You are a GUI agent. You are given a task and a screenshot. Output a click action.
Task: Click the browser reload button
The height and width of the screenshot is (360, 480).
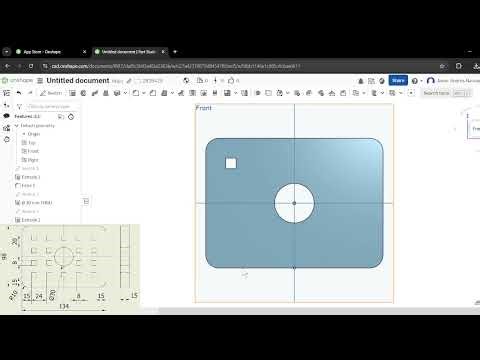[x=31, y=66]
